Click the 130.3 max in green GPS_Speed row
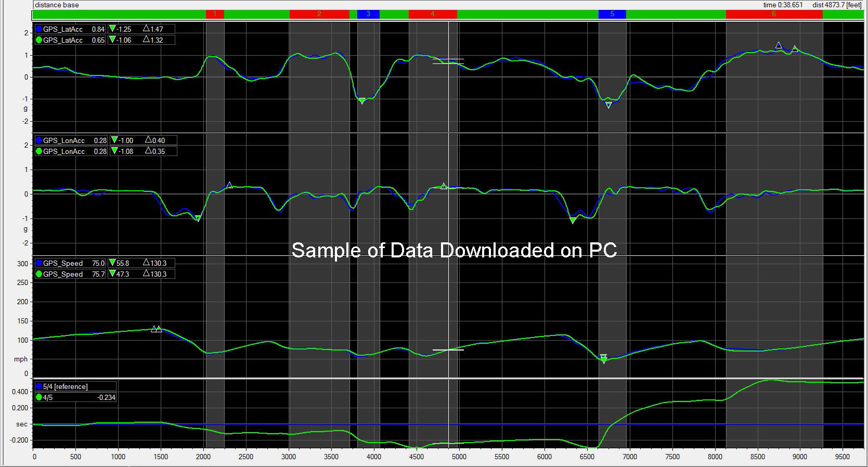Screen dimensions: 868x467 tap(159, 274)
